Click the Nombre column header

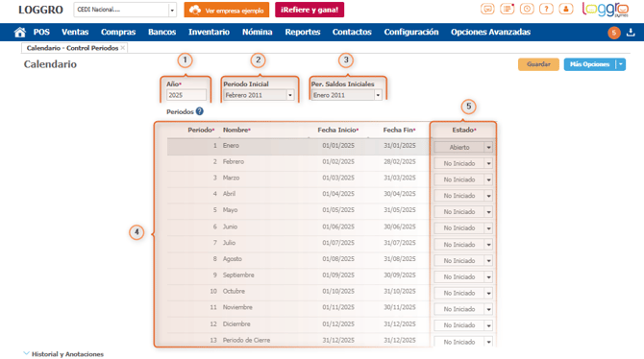(236, 130)
